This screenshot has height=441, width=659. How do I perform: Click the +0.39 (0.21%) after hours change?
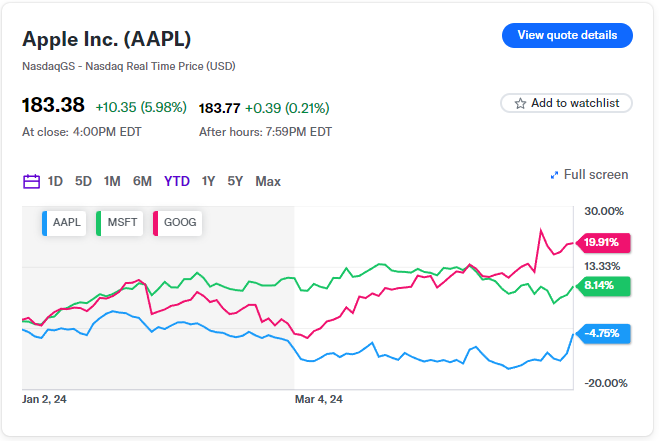(x=287, y=108)
